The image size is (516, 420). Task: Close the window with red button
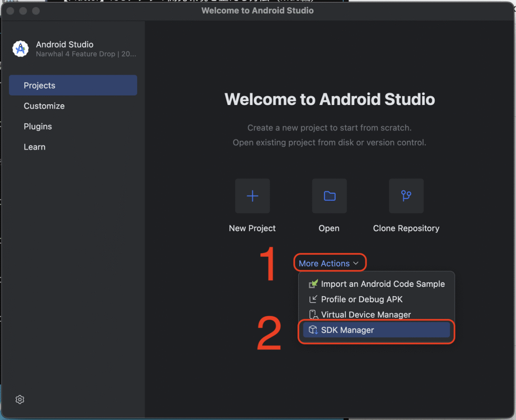click(x=11, y=11)
